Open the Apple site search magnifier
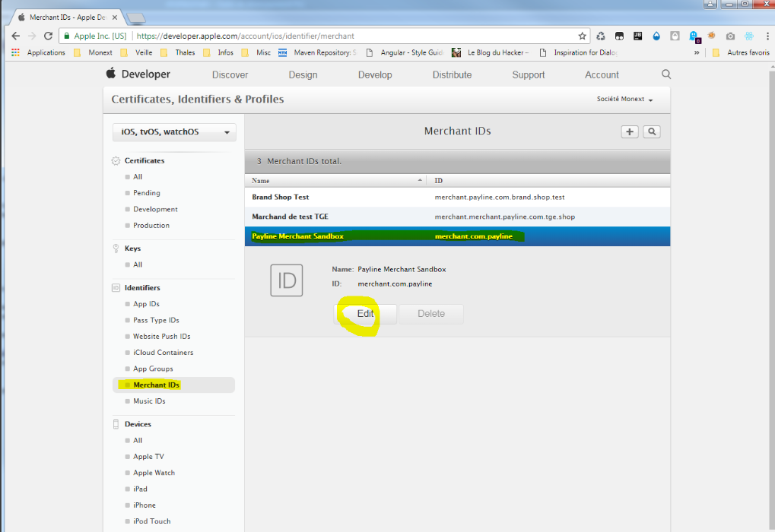This screenshot has width=775, height=532. 666,74
